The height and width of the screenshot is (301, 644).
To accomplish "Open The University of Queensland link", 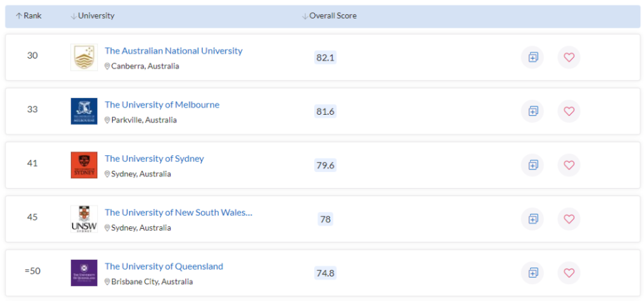I will click(164, 266).
